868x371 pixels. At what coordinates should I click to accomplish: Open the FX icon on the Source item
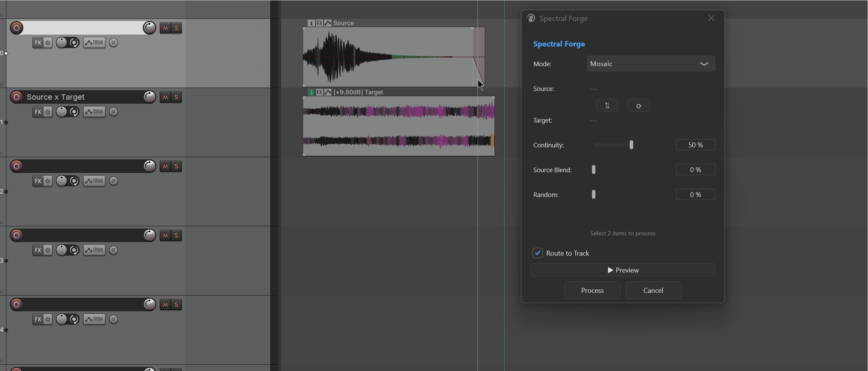pos(319,23)
